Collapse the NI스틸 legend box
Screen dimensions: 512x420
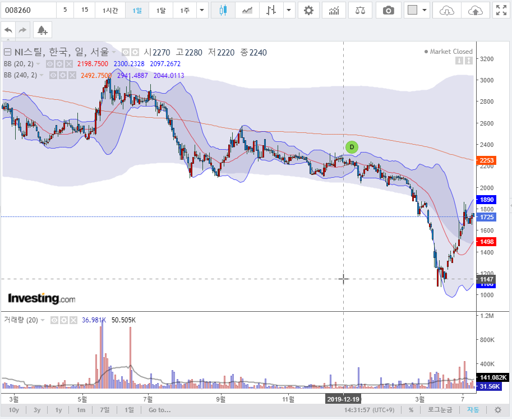tap(7, 52)
